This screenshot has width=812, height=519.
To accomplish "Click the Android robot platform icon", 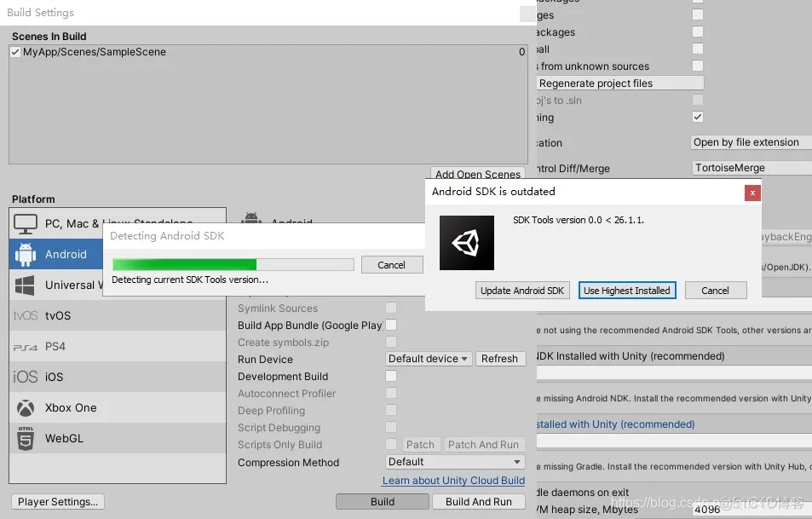I will (x=25, y=254).
